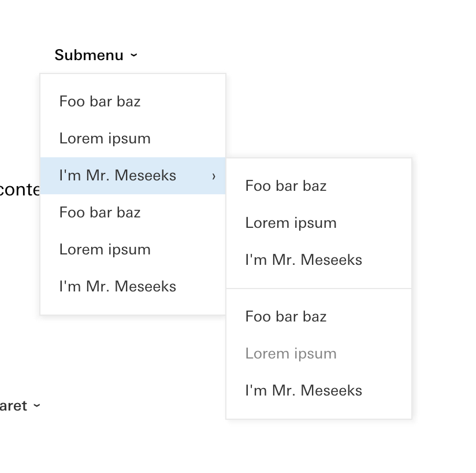The height and width of the screenshot is (473, 476).
Task: Select the first Foo bar baz menu item
Action: click(x=100, y=101)
